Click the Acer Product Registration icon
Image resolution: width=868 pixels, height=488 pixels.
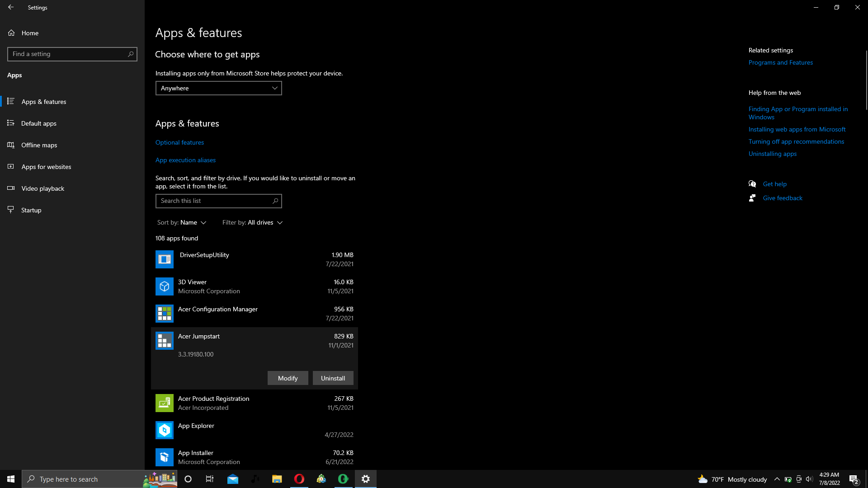(164, 403)
